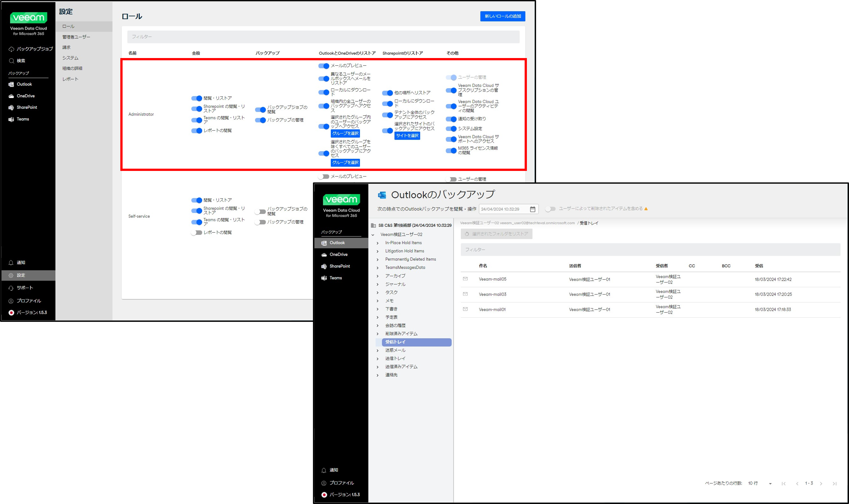This screenshot has height=504, width=849.
Task: Open the backup job cloud icon
Action: 11,49
